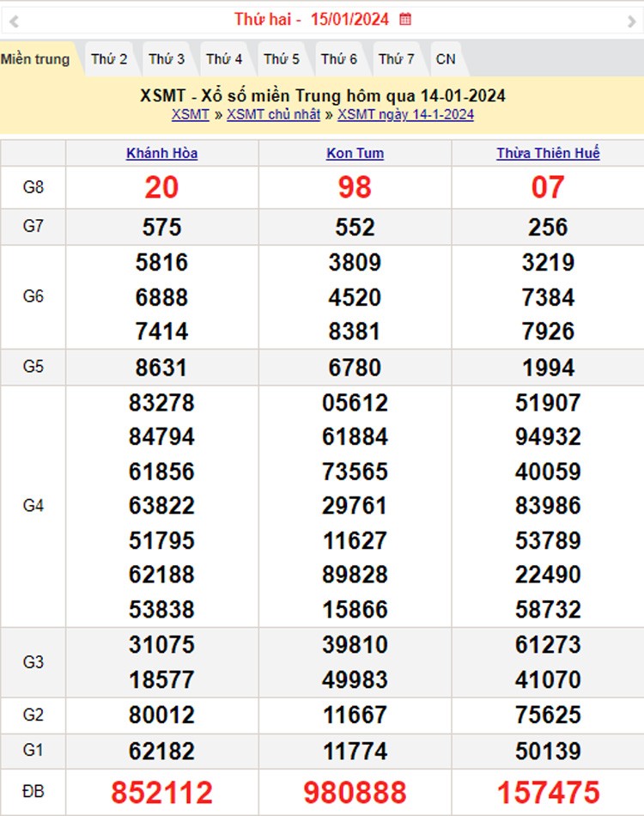Open the Khánh Hòa province link
Viewport: 644px width, 816px height.
161,154
